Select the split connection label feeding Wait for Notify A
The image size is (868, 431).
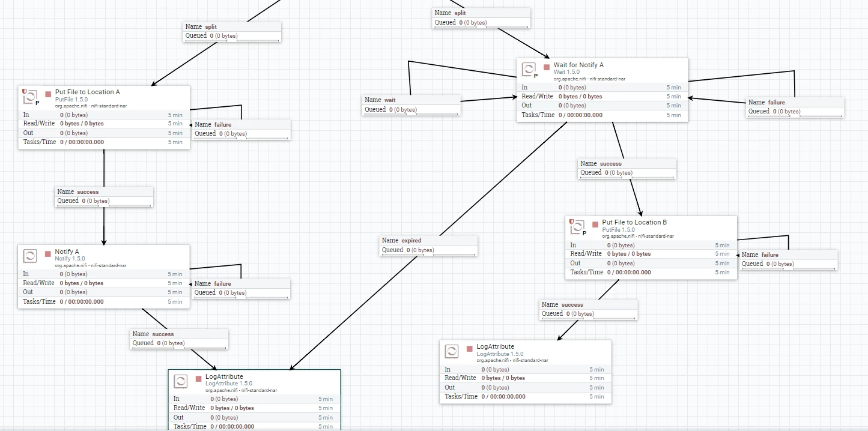coord(482,17)
